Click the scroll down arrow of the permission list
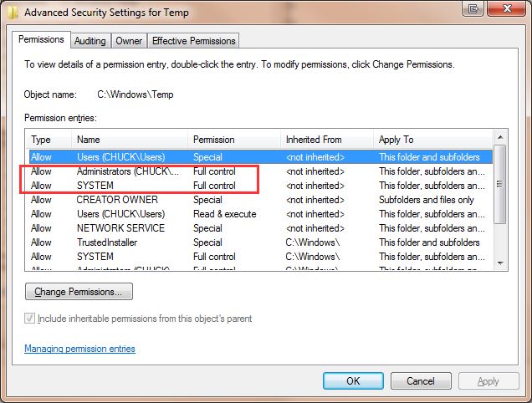The width and height of the screenshot is (532, 403). (499, 263)
